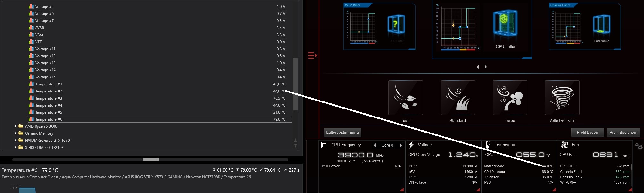
Task: Select the Voltage #5 row
Action: [160, 6]
